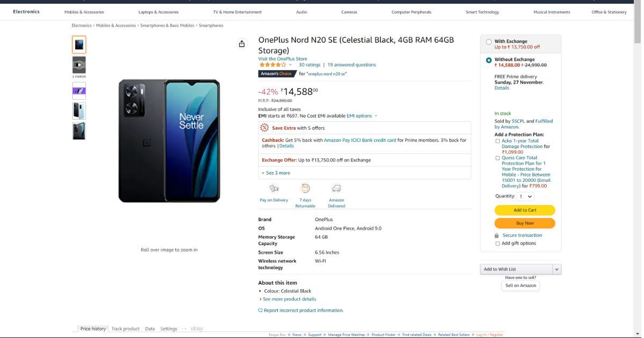644x338 pixels.
Task: Expand the Add to Wish List arrow
Action: [x=557, y=269]
